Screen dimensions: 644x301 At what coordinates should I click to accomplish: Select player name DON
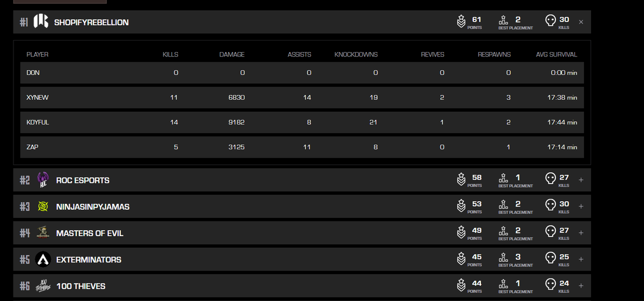point(33,73)
